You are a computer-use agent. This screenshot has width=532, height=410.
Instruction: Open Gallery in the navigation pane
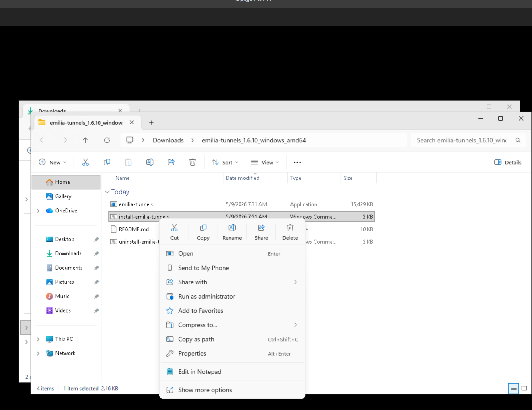click(x=63, y=196)
